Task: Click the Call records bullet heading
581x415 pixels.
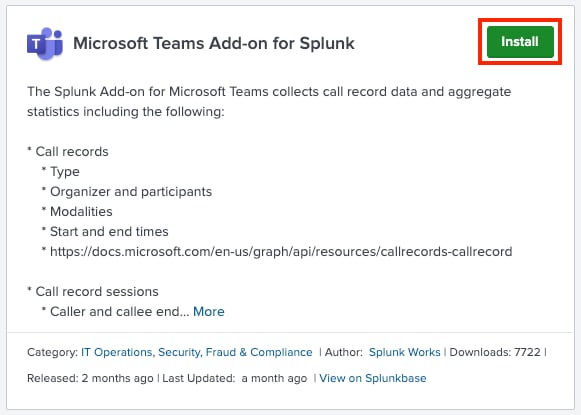Action: pos(72,152)
